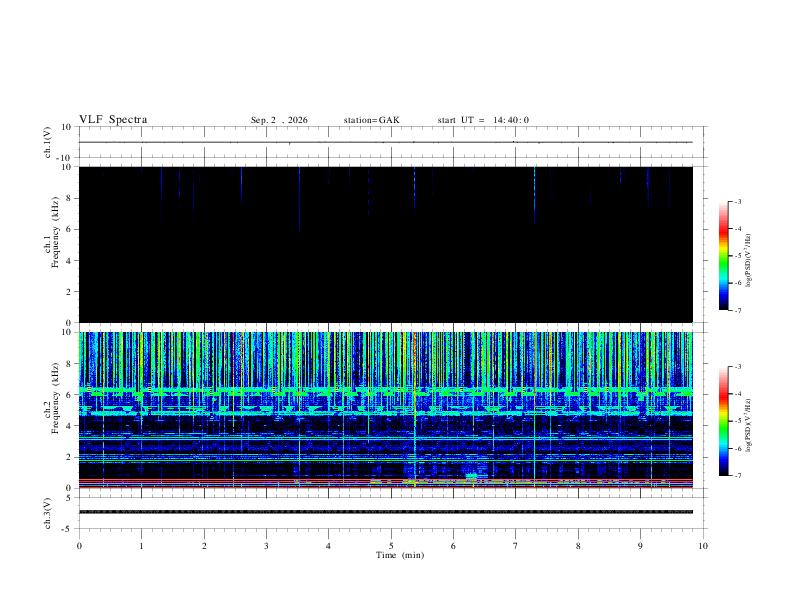Viewport: 792px width, 612px height.
Task: Click the 9 minute tick label on time axis
Action: [x=640, y=546]
